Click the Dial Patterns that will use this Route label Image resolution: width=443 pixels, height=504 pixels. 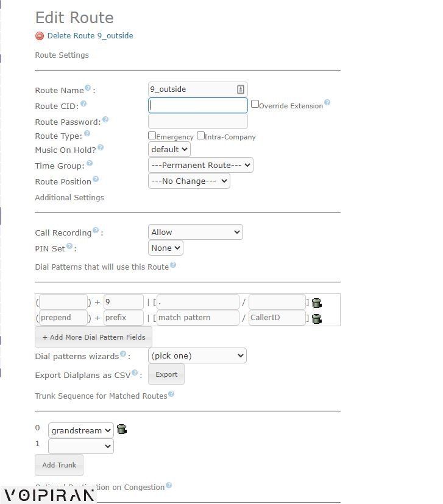pos(102,267)
